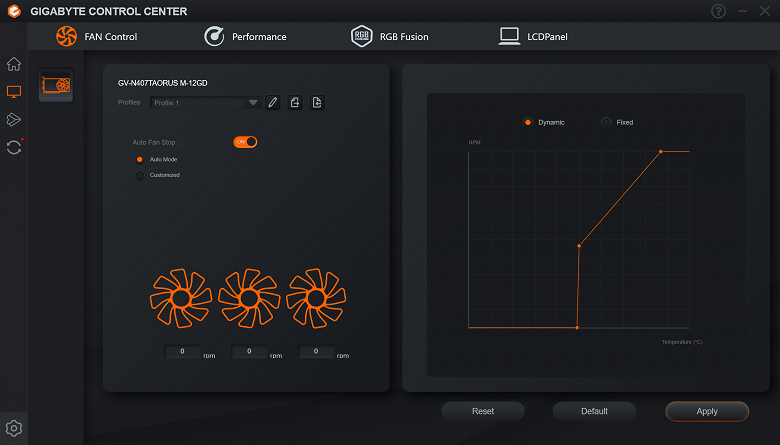This screenshot has width=780, height=445.
Task: Click the Auto Fan Stop label
Action: click(x=156, y=142)
